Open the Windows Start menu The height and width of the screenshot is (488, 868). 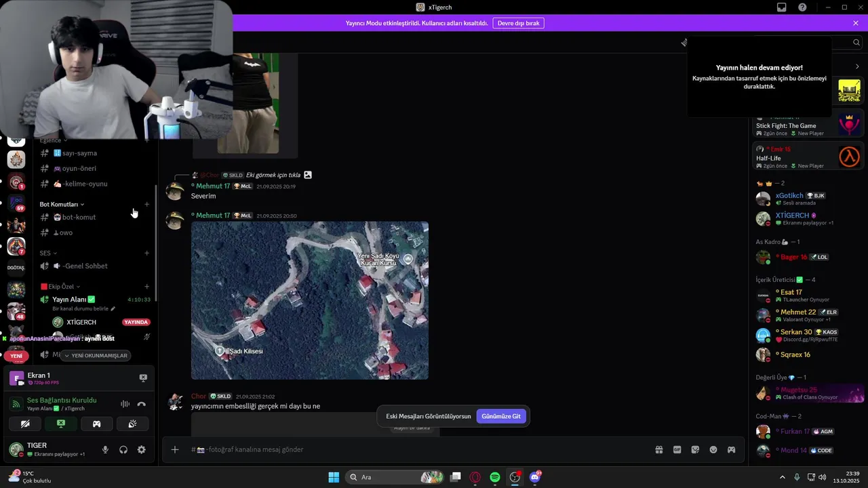(334, 477)
